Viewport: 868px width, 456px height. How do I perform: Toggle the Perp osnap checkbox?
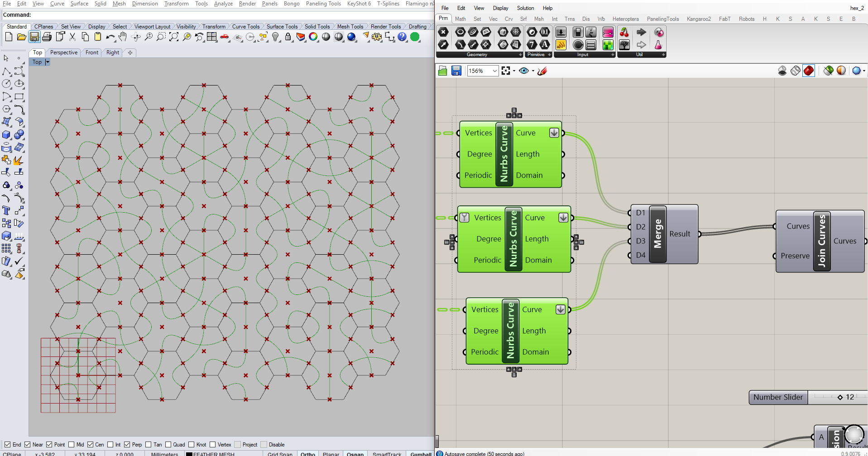tap(127, 445)
